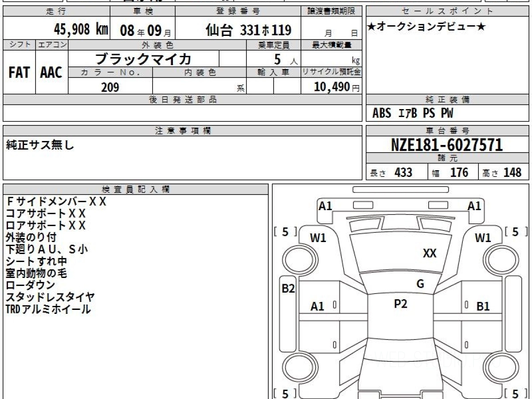The height and width of the screenshot is (399, 532).
Task: Select exterior color ブラックマイカ
Action: [144, 59]
